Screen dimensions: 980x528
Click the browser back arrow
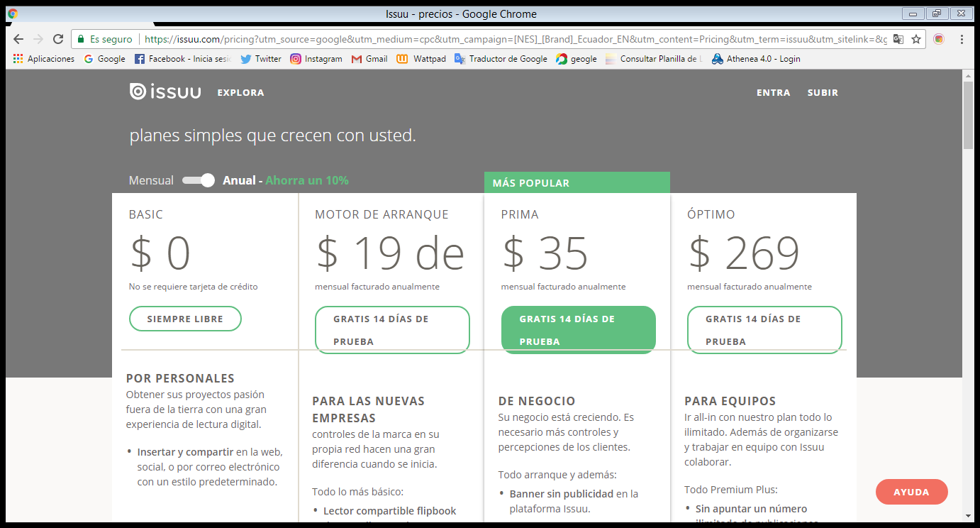[x=18, y=39]
